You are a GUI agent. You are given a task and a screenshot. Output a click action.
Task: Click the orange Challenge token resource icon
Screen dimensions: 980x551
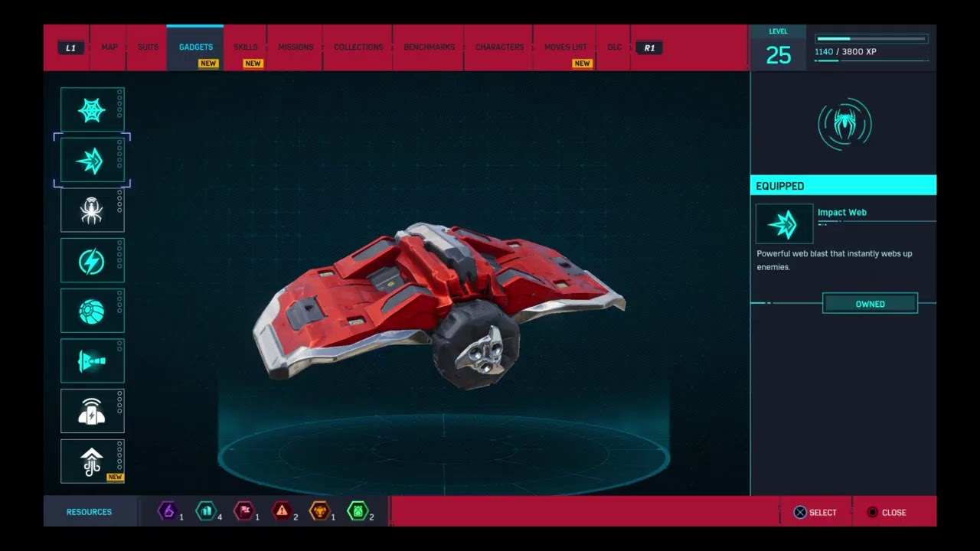point(320,511)
